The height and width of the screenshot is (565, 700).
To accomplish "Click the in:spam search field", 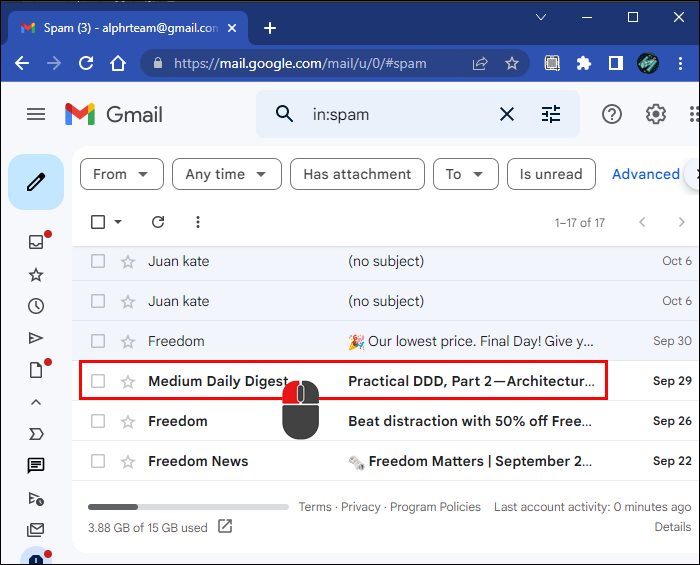I will tap(400, 114).
